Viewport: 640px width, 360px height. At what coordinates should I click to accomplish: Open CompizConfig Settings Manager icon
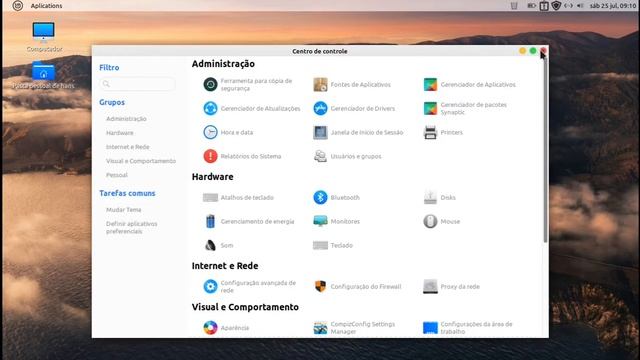coord(320,328)
